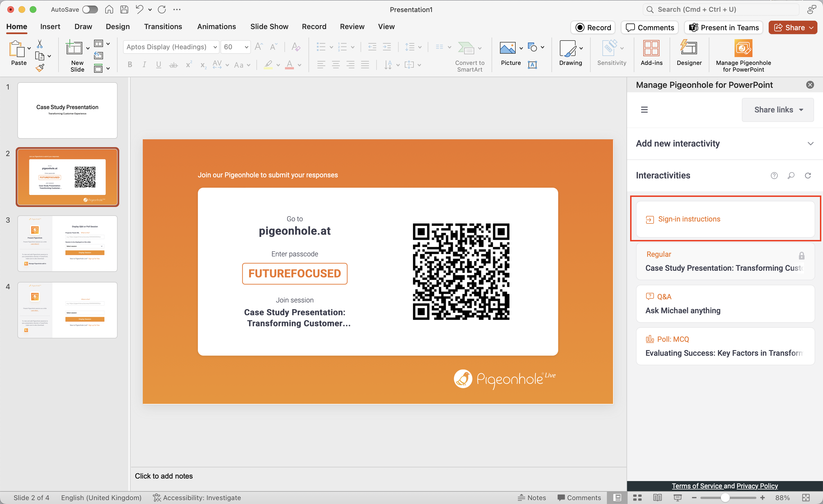
Task: Open the Shapes dropdown arrow
Action: (x=543, y=47)
